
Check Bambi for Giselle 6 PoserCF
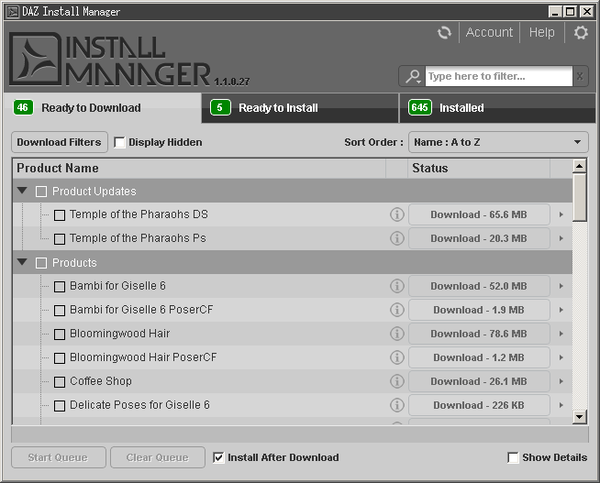(59, 310)
